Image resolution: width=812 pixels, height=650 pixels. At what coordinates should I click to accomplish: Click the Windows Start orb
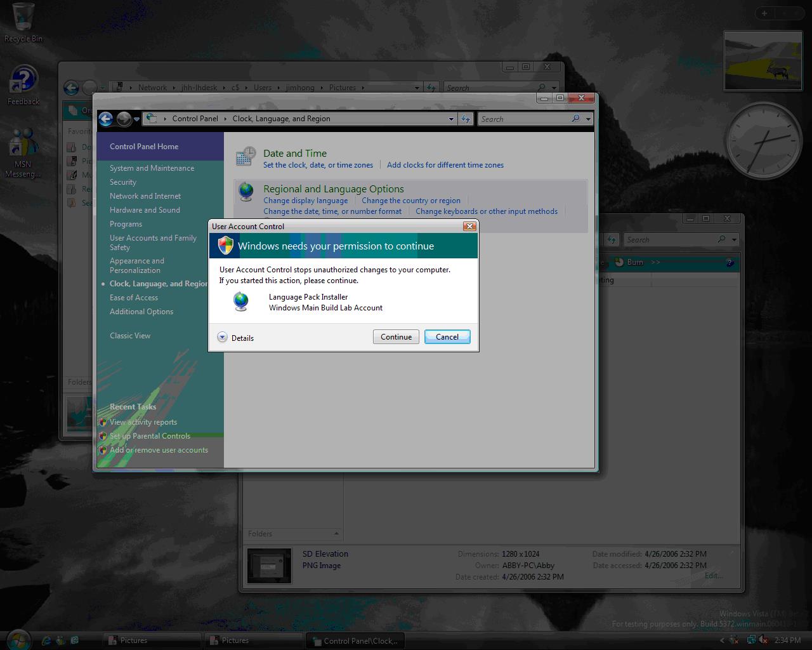pos(17,640)
